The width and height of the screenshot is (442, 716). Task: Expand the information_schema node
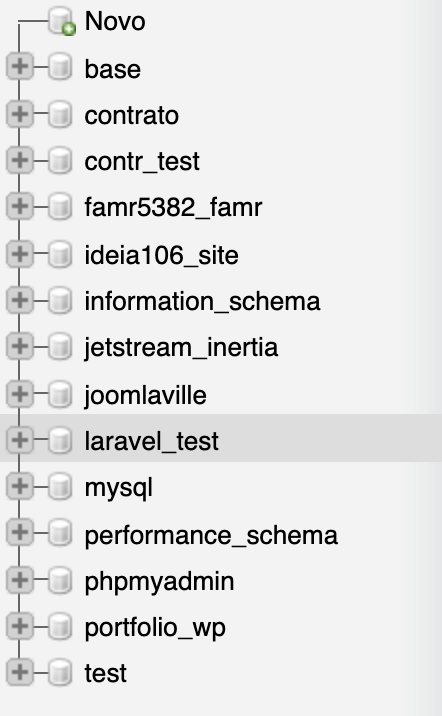pyautogui.click(x=20, y=300)
